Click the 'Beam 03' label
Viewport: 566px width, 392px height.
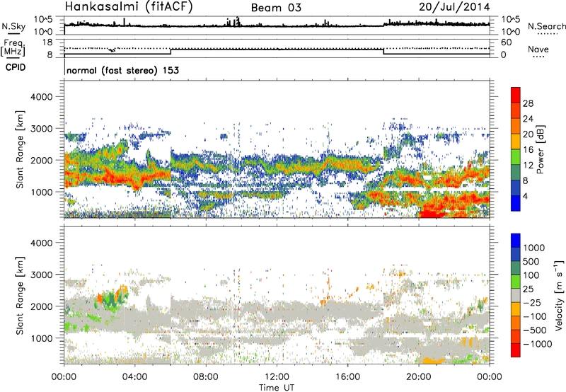(x=276, y=8)
